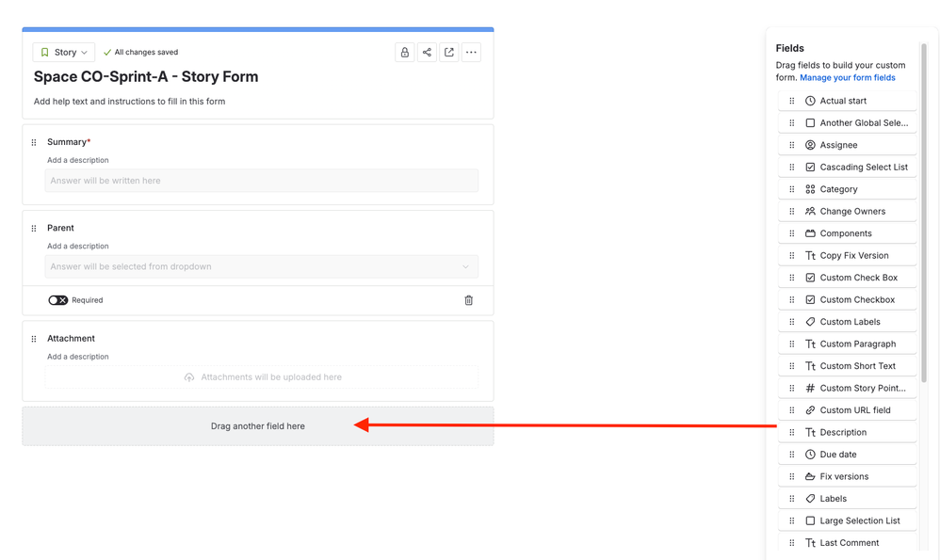
Task: Click the Drag another field here zone
Action: pos(258,425)
